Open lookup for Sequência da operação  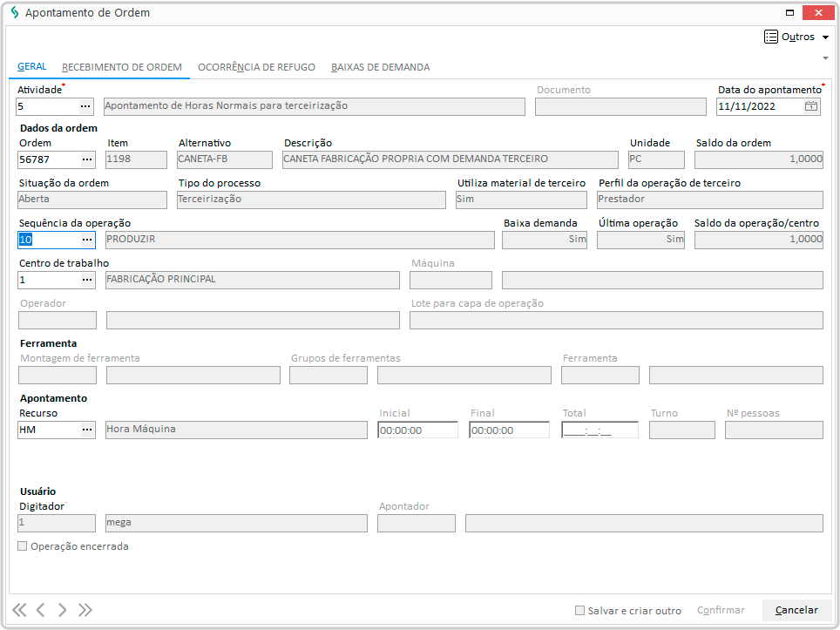[86, 240]
